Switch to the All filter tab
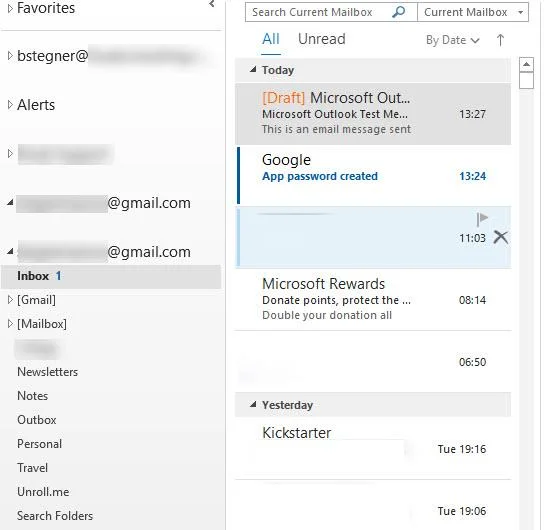This screenshot has width=550, height=530. 271,39
